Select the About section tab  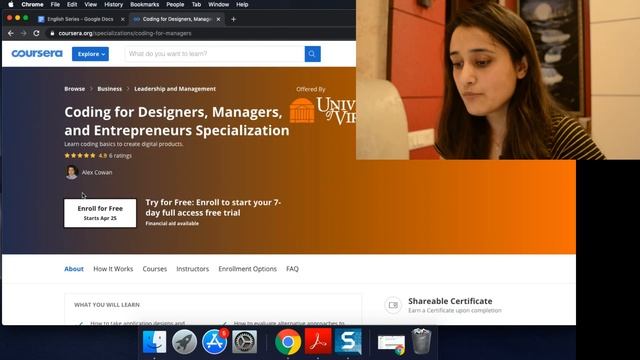[x=74, y=269]
